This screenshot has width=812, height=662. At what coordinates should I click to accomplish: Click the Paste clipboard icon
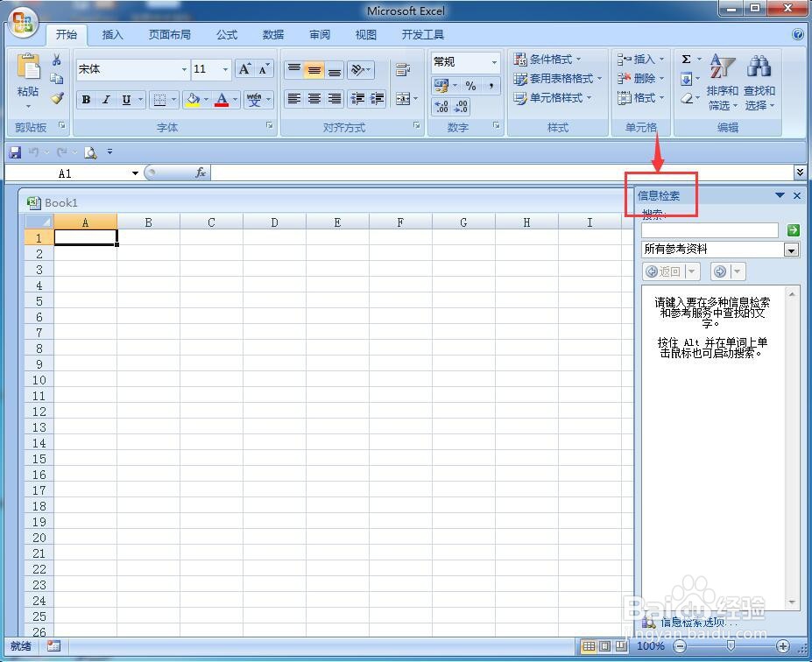point(28,67)
